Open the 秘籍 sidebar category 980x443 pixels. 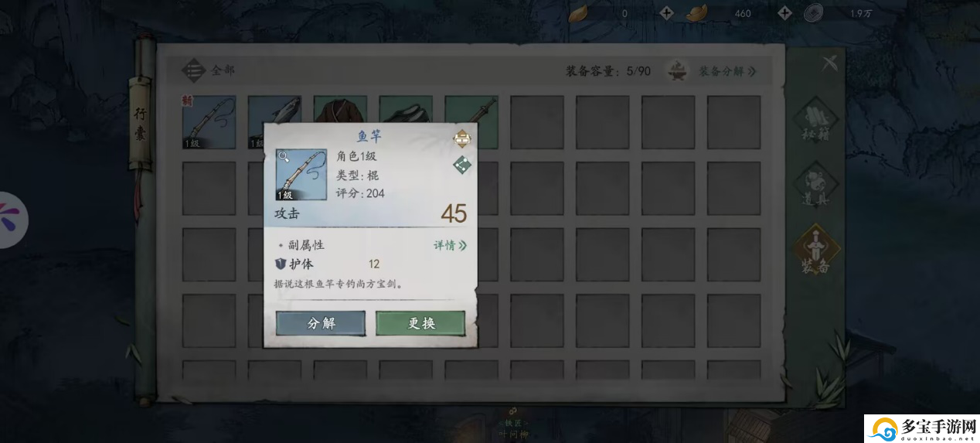818,123
